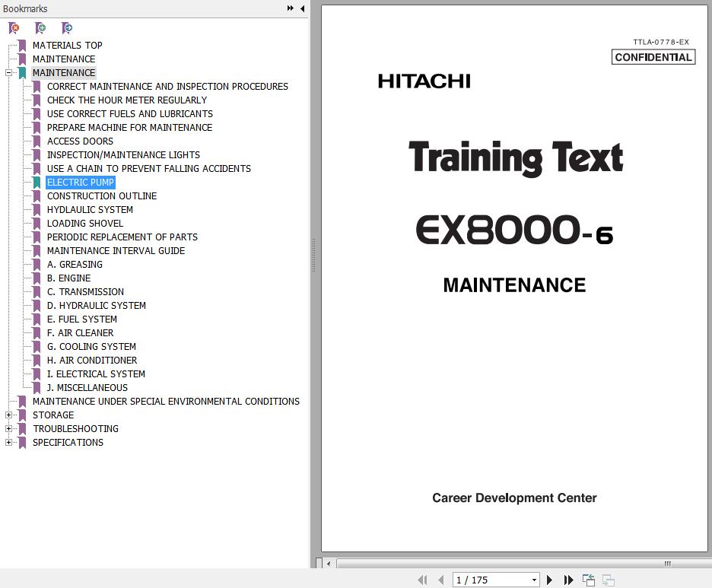Go to the next page

tap(550, 580)
